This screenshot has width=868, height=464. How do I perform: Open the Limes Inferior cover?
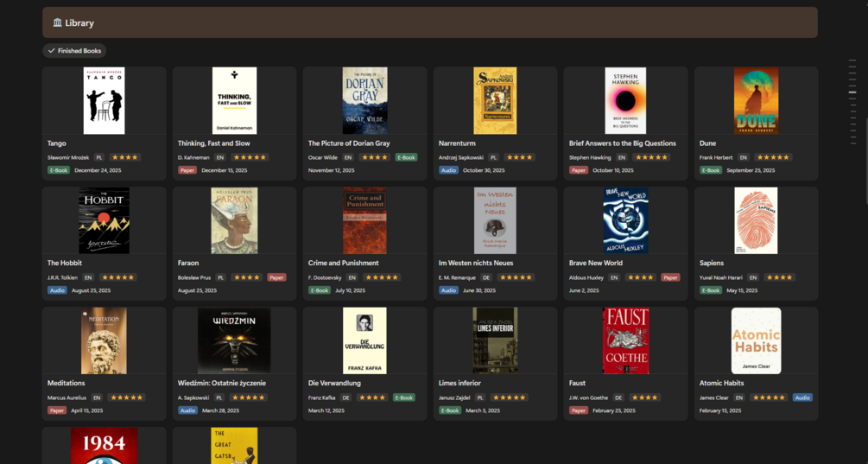tap(496, 340)
